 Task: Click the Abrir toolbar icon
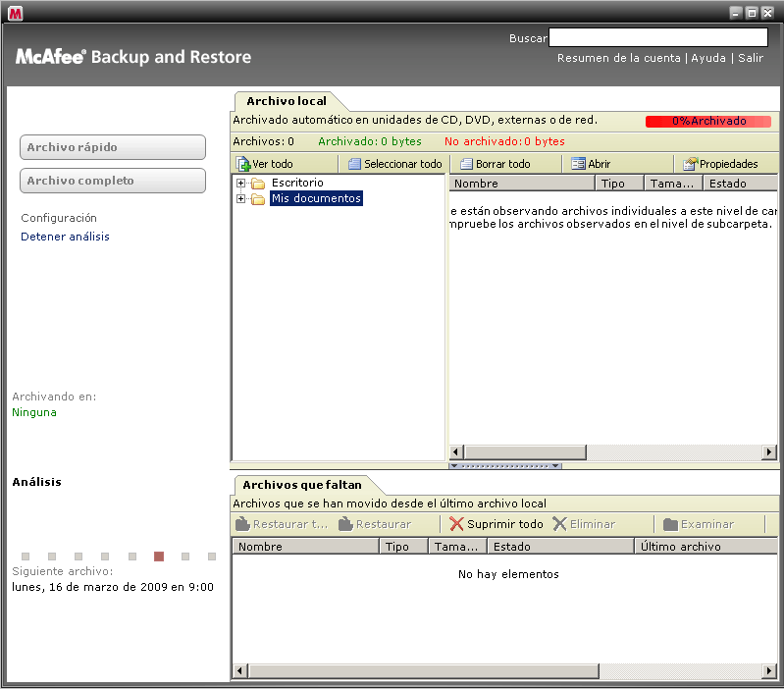(579, 164)
